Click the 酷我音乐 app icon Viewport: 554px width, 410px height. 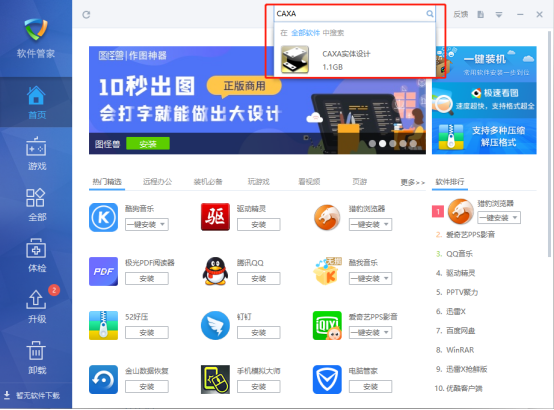coord(327,271)
